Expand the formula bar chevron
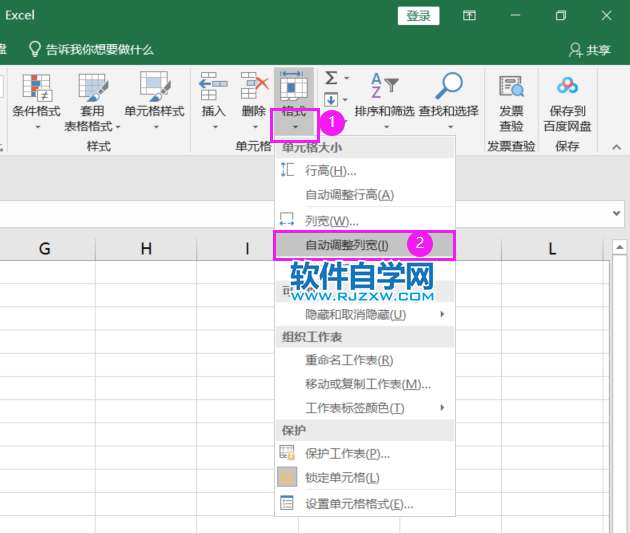This screenshot has width=630, height=533. click(616, 213)
